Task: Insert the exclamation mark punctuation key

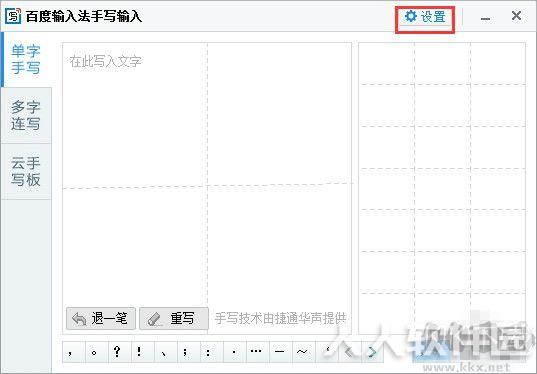Action: coord(142,352)
